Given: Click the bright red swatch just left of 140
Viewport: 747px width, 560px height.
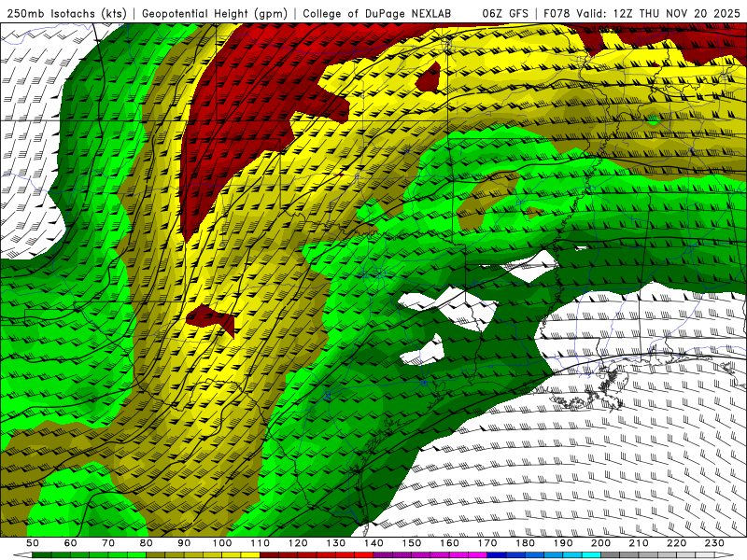Looking at the screenshot, I should click(364, 555).
